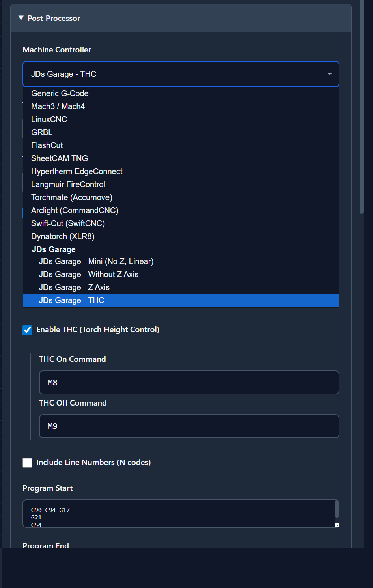373x588 pixels.
Task: Check Include Line Numbers checkbox
Action: point(28,463)
